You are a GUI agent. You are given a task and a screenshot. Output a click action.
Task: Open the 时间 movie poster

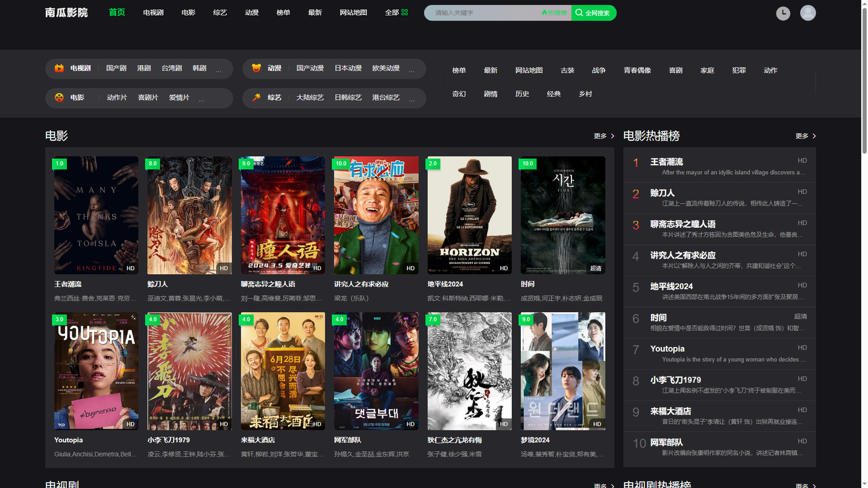pyautogui.click(x=563, y=215)
